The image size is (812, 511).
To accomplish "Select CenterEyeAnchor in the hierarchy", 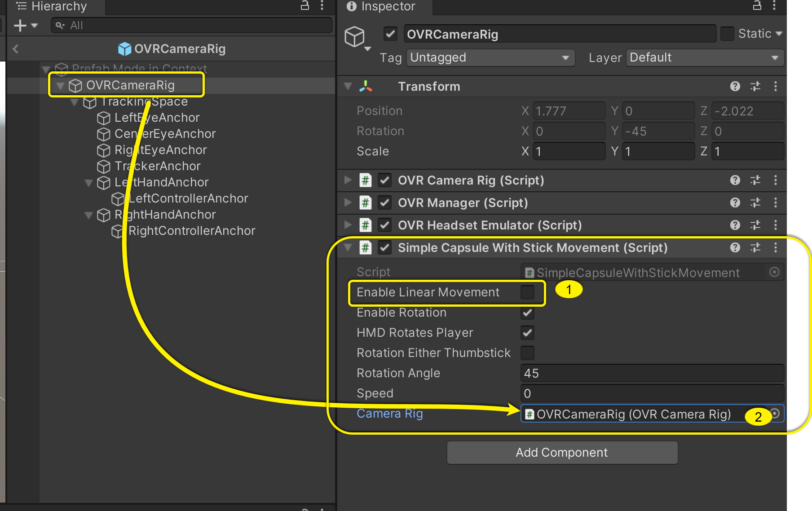I will point(165,134).
